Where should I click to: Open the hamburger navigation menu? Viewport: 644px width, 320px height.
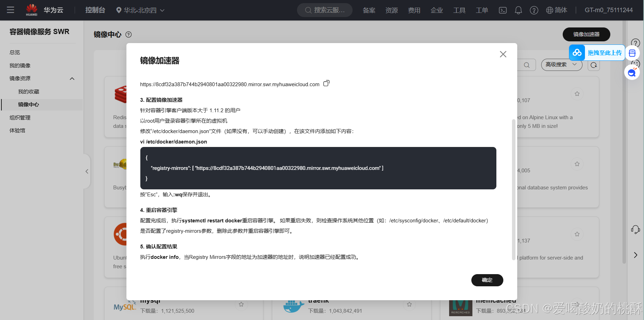[10, 10]
